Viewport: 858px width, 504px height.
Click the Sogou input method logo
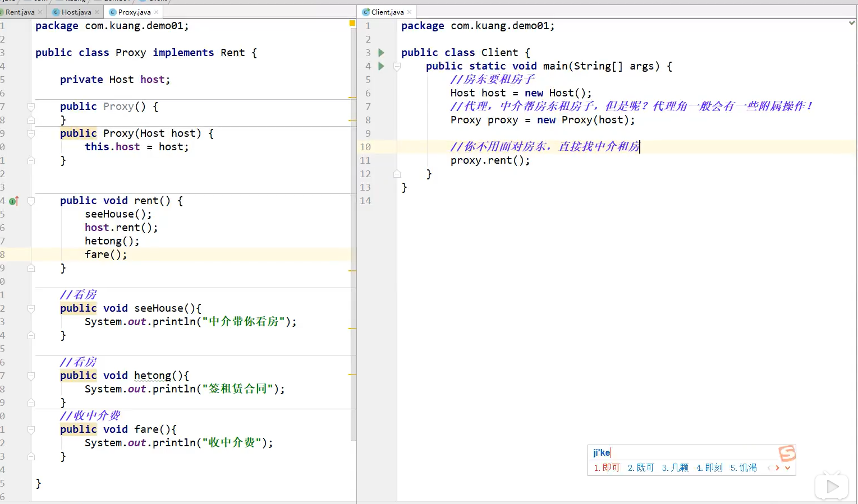[787, 454]
